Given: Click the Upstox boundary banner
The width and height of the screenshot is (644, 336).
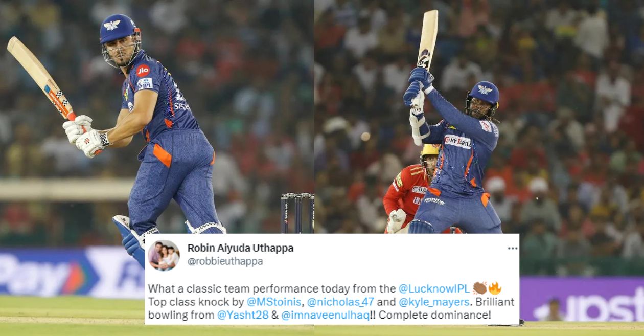Looking at the screenshot, I should click(582, 299).
